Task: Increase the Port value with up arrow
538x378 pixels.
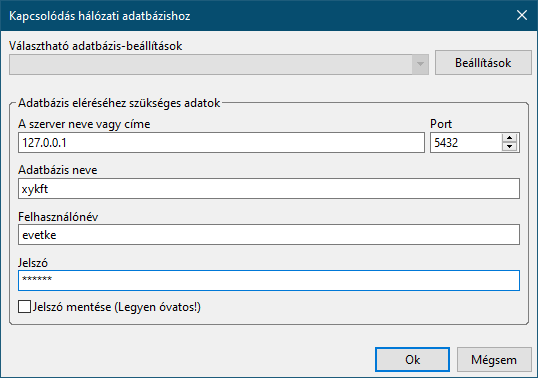Action: (x=510, y=138)
